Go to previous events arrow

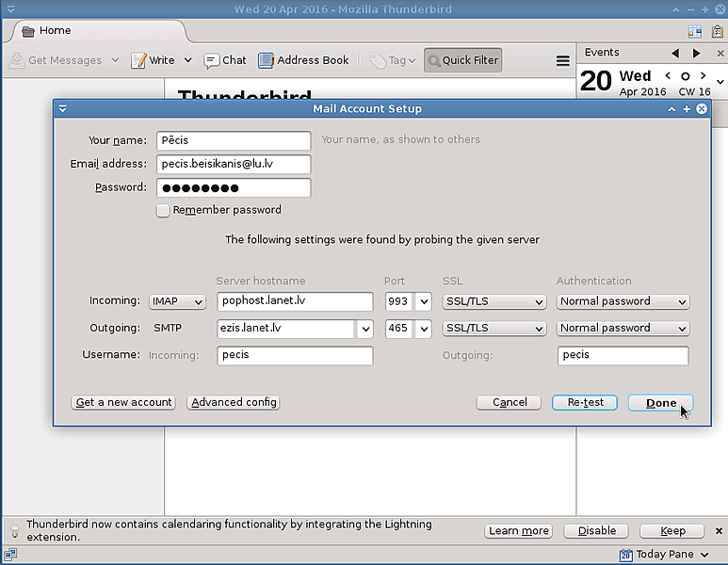[x=675, y=54]
